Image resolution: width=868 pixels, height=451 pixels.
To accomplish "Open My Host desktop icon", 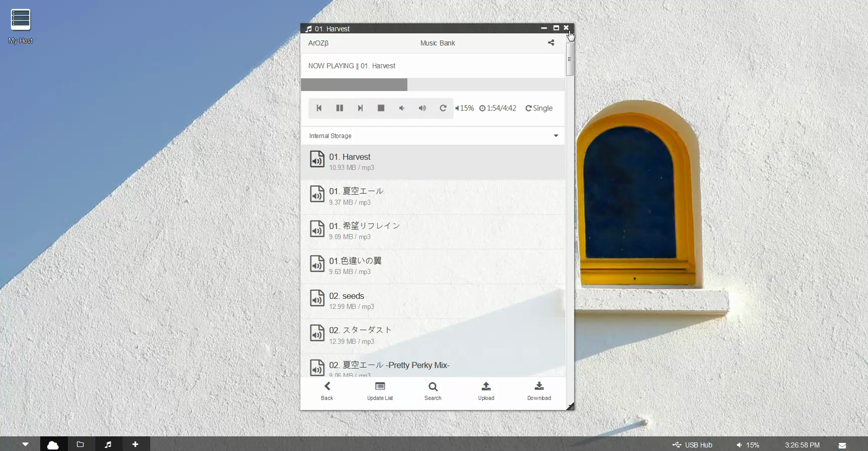I will click(21, 26).
